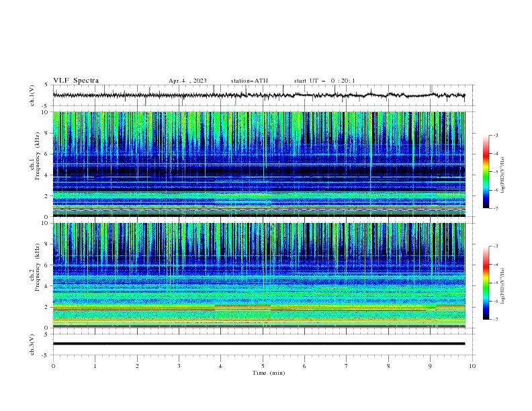Click time axis tick label '3'
532x411 pixels.
[179, 366]
